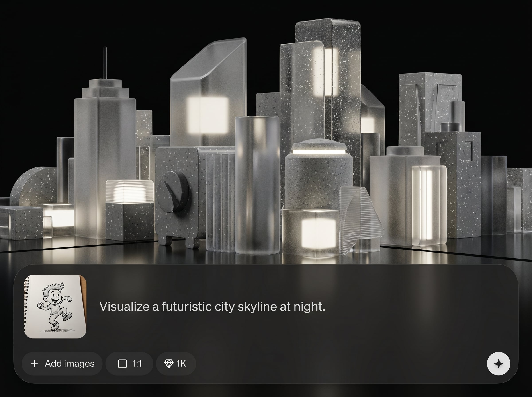Click the square aspect ratio icon

[122, 364]
